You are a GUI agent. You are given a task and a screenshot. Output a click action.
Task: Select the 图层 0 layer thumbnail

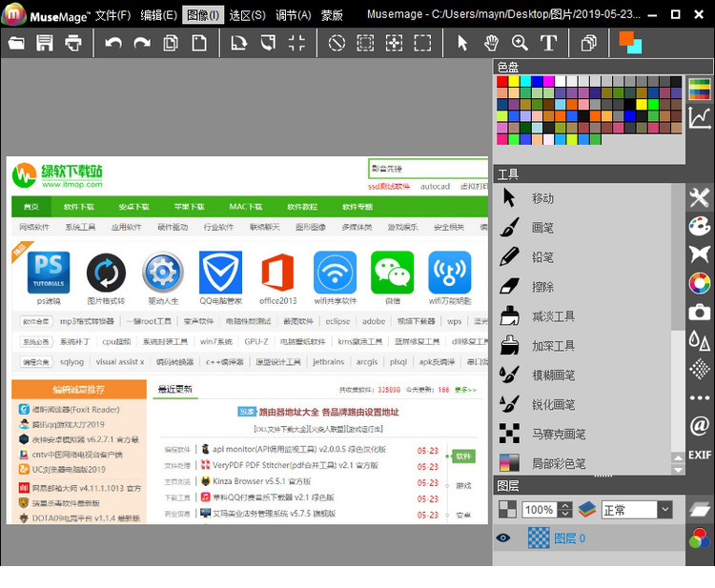[539, 538]
